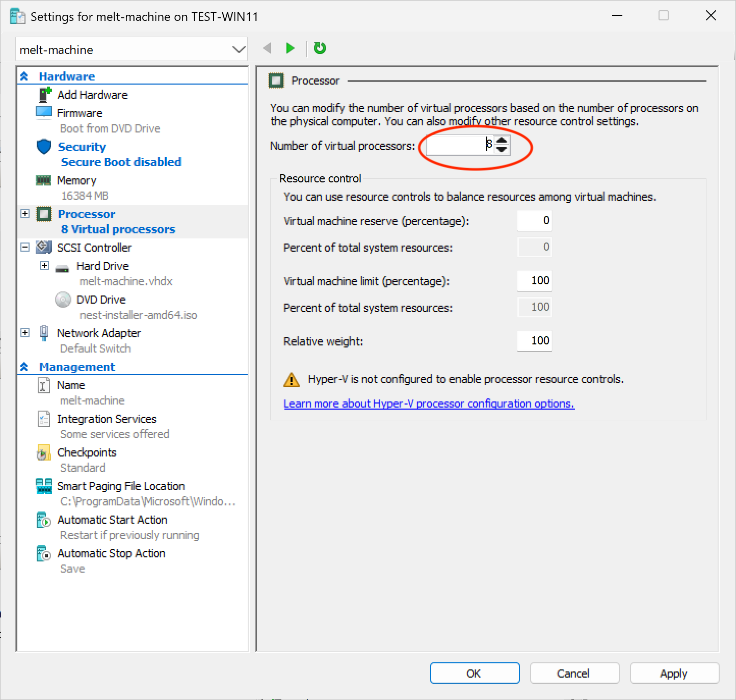
Task: Click the green refresh icon
Action: [x=320, y=48]
